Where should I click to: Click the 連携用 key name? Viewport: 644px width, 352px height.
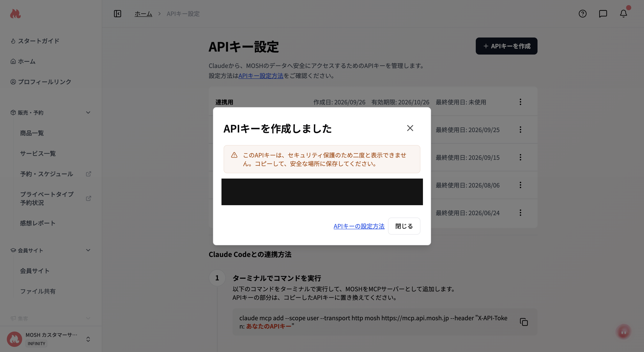(x=224, y=102)
